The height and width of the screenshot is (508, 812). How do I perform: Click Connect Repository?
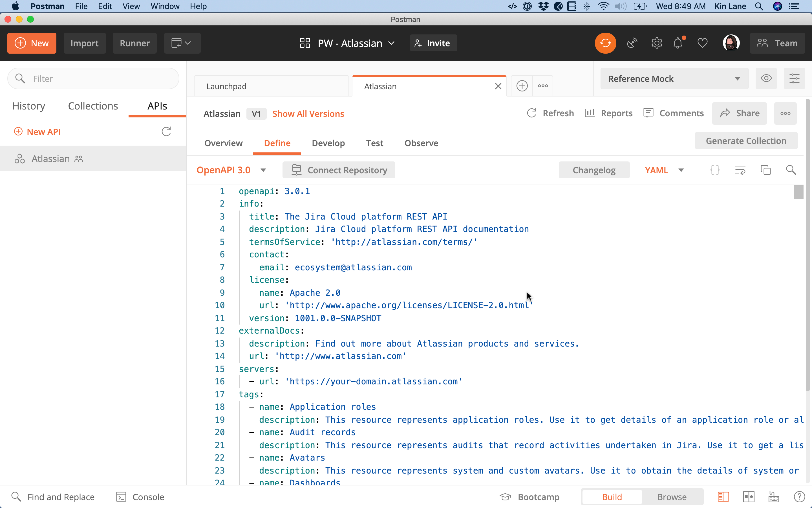pyautogui.click(x=339, y=170)
